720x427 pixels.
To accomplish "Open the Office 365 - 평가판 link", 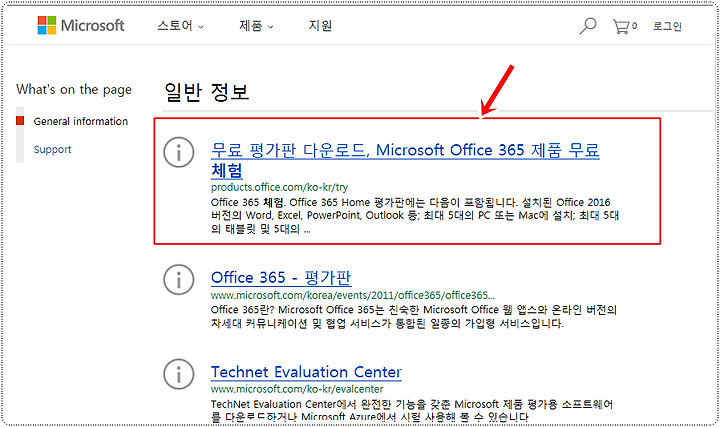I will coord(281,277).
